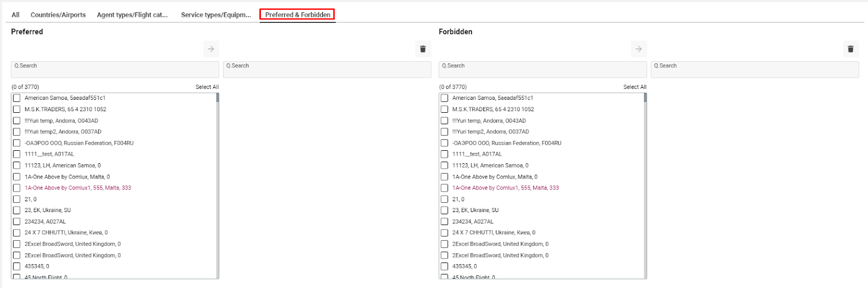Open Agent types/Flight categories tab
The width and height of the screenshot is (868, 288).
pyautogui.click(x=132, y=15)
